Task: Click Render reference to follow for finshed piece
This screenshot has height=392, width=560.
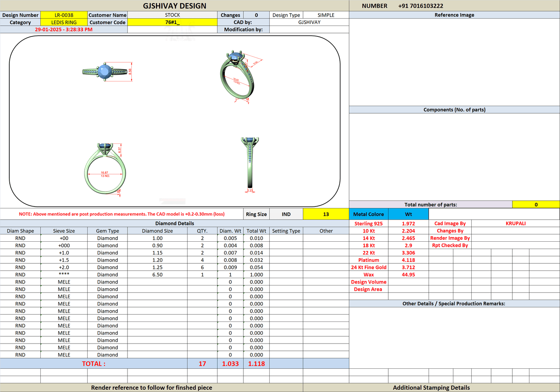Action: pyautogui.click(x=152, y=387)
